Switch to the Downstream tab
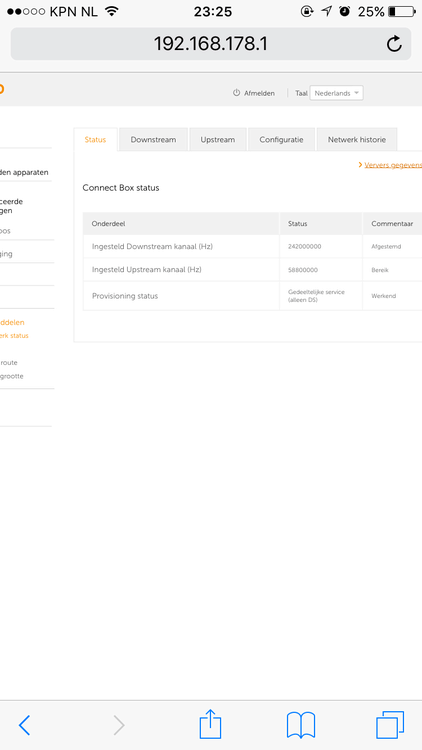The image size is (422, 750). coord(153,140)
